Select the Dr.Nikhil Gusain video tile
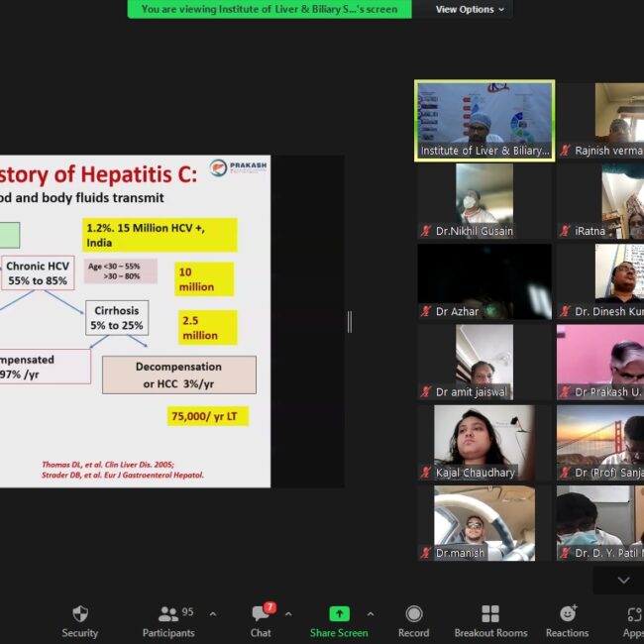Image resolution: width=644 pixels, height=644 pixels. (484, 201)
